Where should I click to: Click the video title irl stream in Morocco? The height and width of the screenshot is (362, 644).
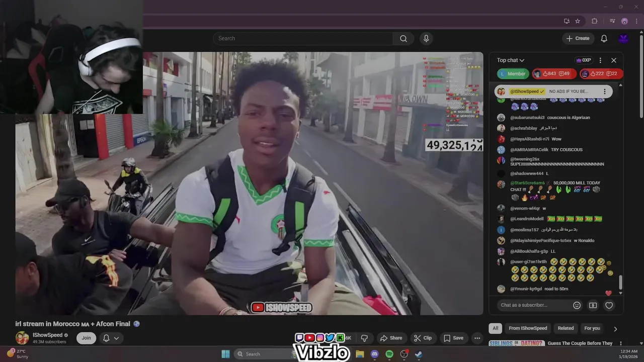point(73,324)
